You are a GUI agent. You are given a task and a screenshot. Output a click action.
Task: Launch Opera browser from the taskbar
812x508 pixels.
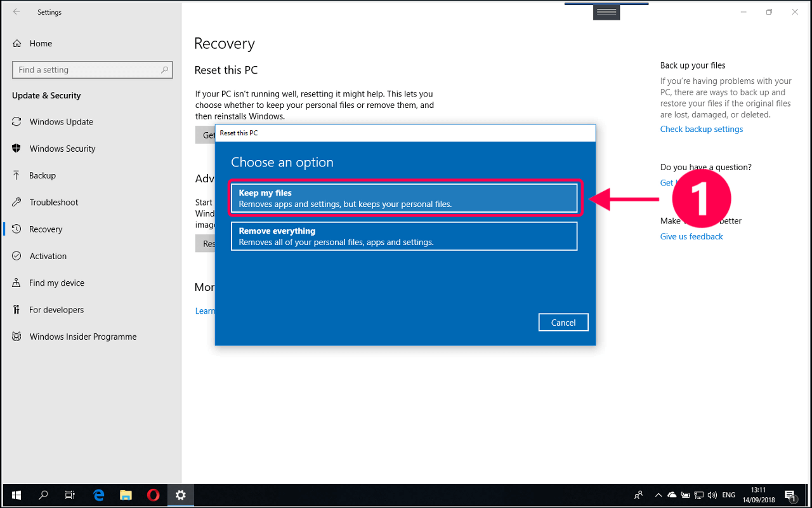coord(153,495)
